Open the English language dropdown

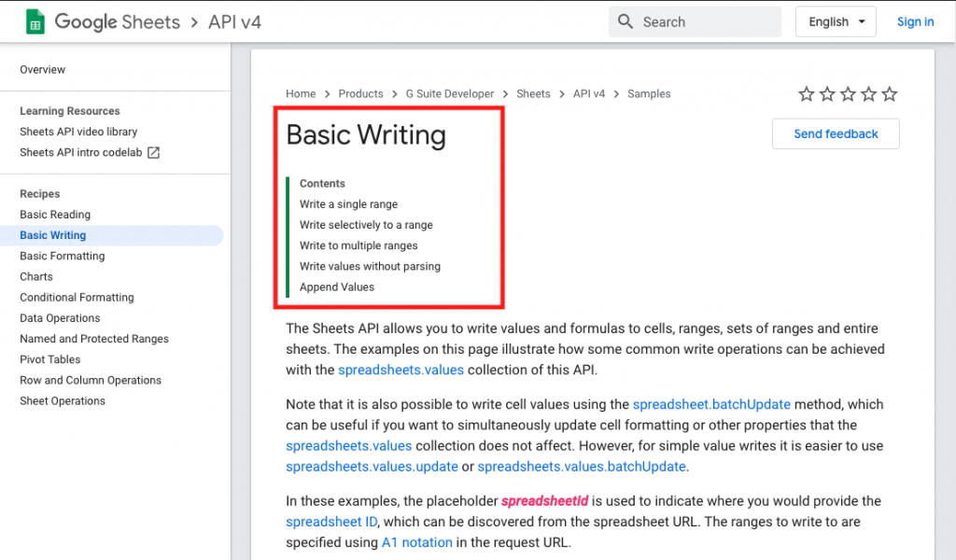[836, 22]
